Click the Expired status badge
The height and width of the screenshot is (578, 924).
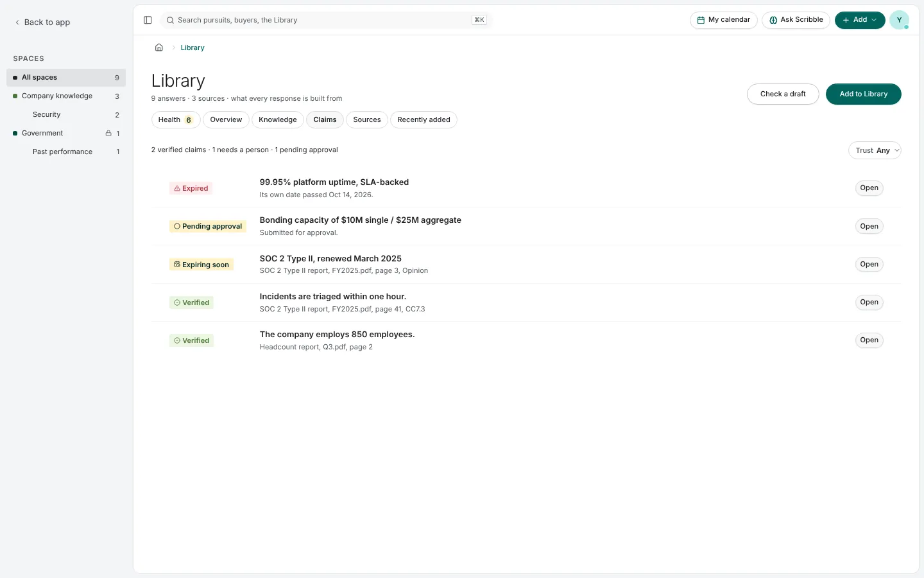[191, 188]
